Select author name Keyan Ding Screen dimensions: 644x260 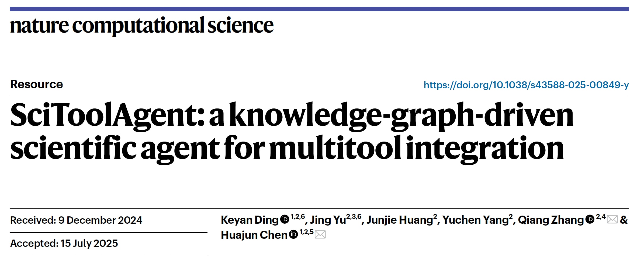tap(250, 220)
